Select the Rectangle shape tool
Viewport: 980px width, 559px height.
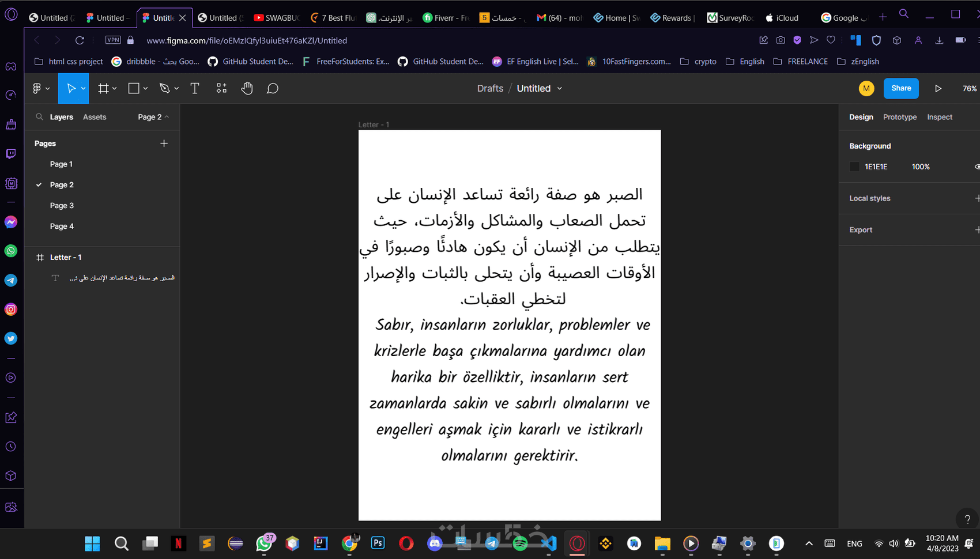click(133, 88)
